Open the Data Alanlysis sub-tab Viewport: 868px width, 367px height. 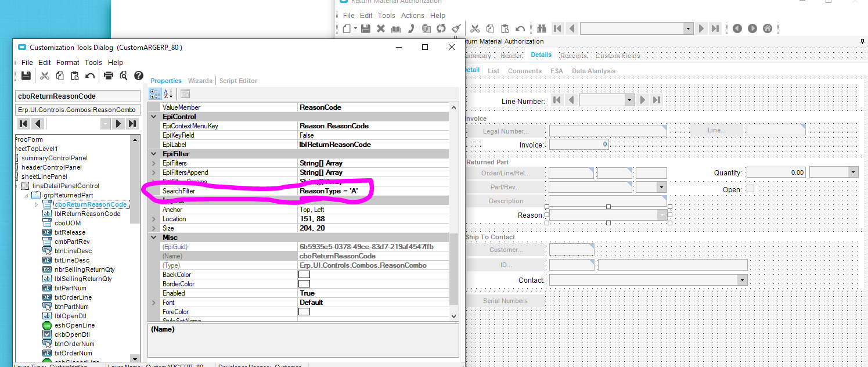593,71
